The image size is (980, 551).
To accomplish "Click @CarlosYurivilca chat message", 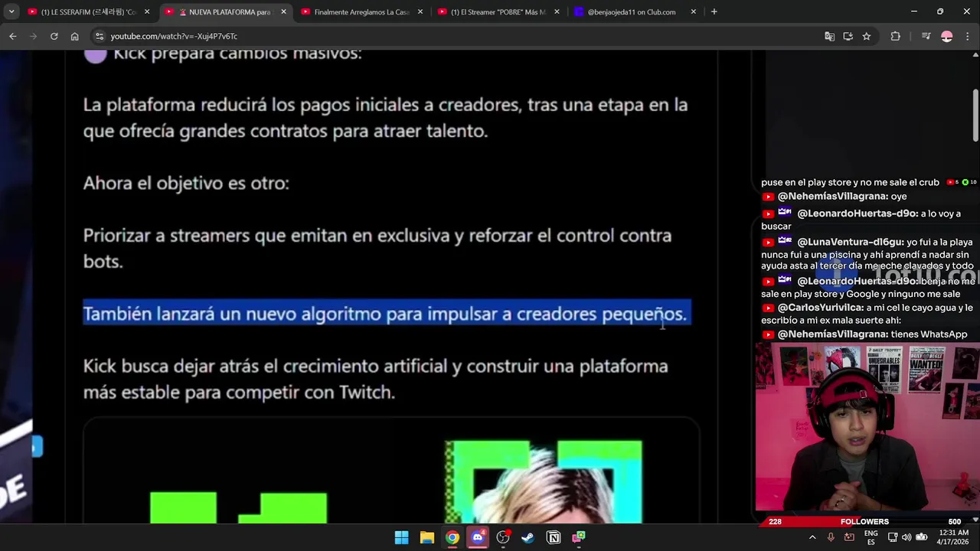I will [867, 314].
